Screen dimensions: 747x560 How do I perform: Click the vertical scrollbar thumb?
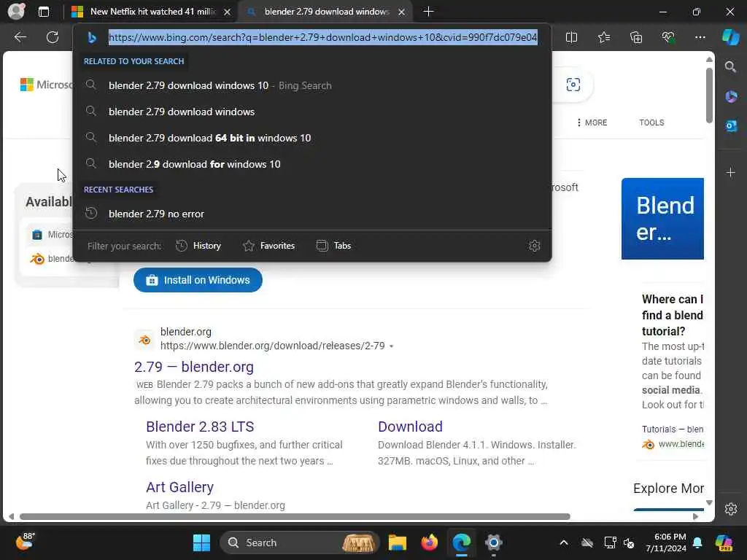709,96
